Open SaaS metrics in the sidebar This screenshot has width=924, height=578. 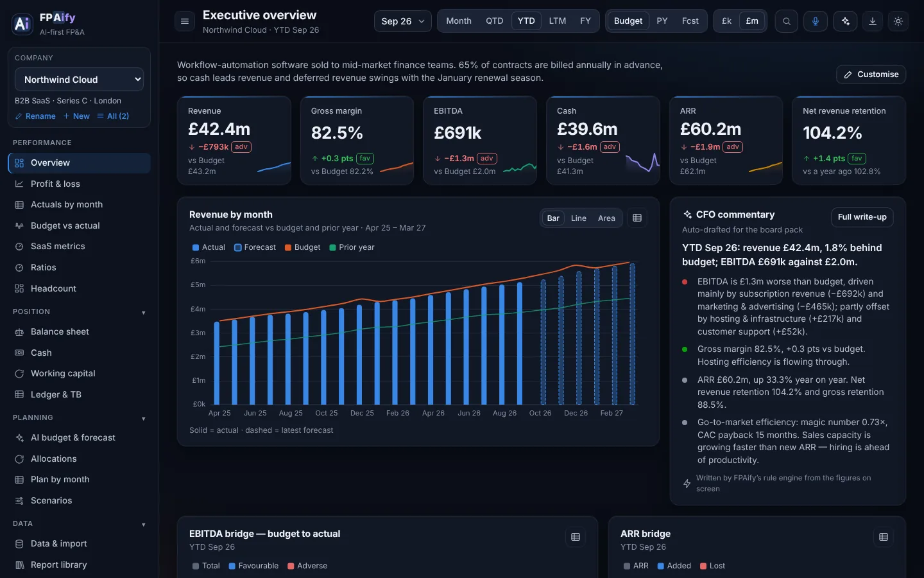click(79, 247)
